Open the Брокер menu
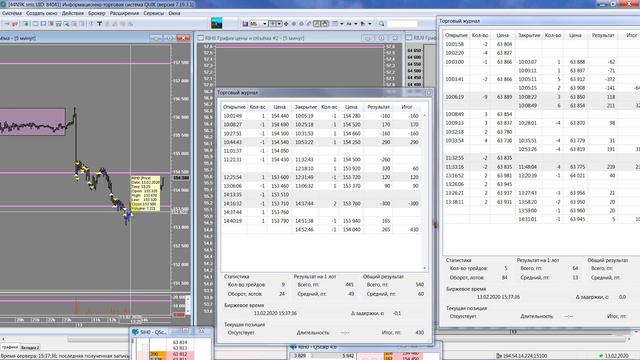This screenshot has height=360, width=640. point(97,13)
